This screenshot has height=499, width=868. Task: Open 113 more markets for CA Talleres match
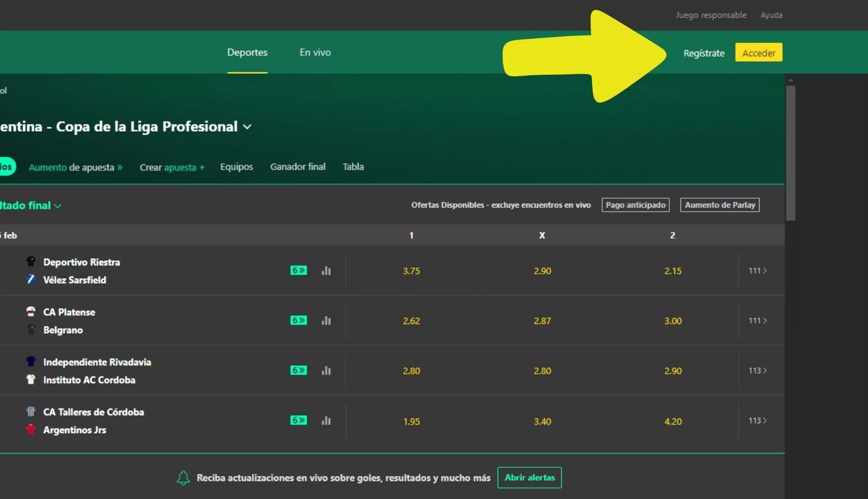click(758, 420)
